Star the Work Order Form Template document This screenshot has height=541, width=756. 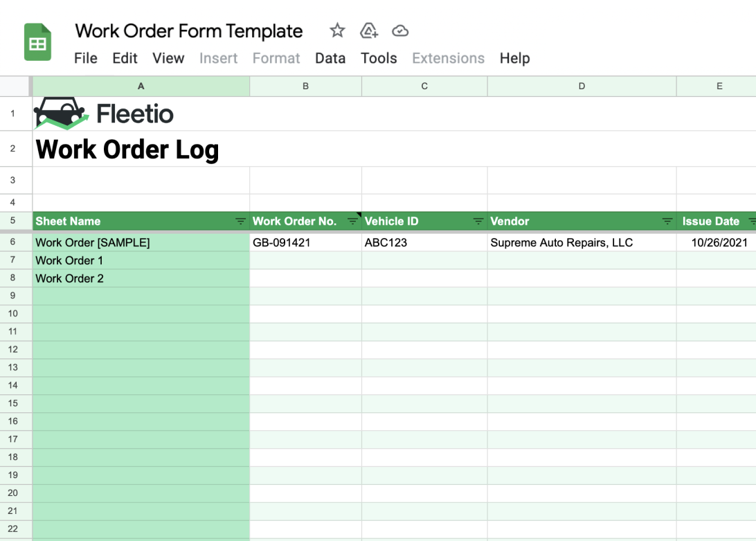coord(337,31)
